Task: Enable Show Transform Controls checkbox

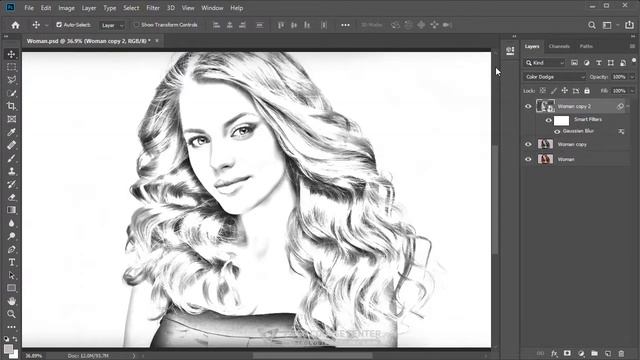Action: pyautogui.click(x=136, y=25)
